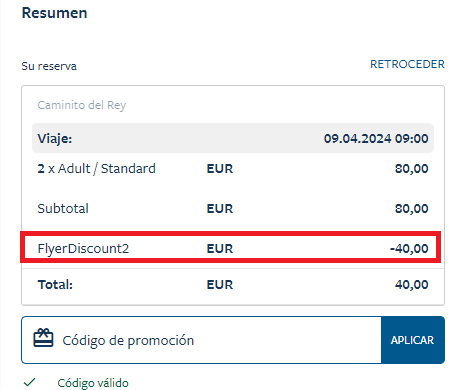Click the RETROCEDER link
This screenshot has height=390, width=450.
pyautogui.click(x=407, y=64)
